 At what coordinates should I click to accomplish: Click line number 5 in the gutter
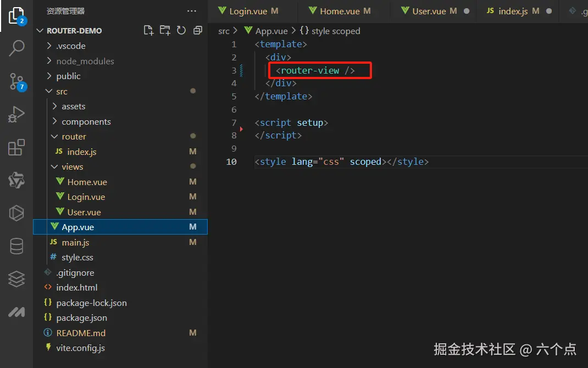click(234, 97)
